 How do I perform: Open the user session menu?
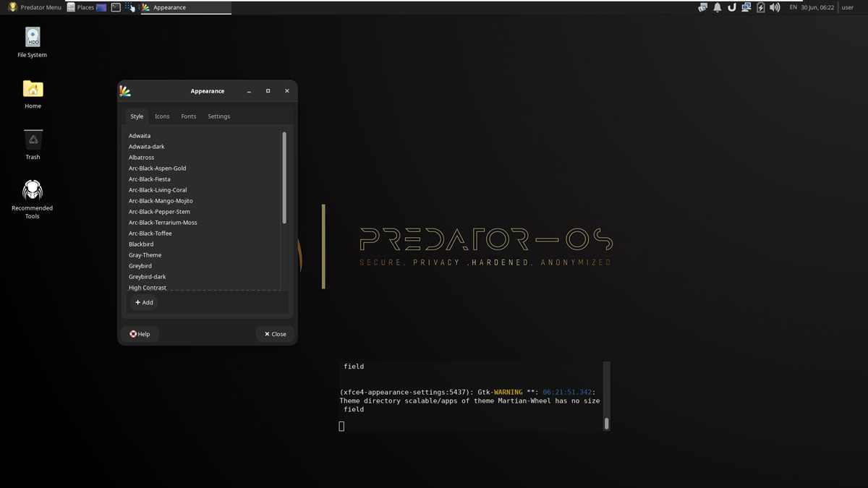point(848,7)
